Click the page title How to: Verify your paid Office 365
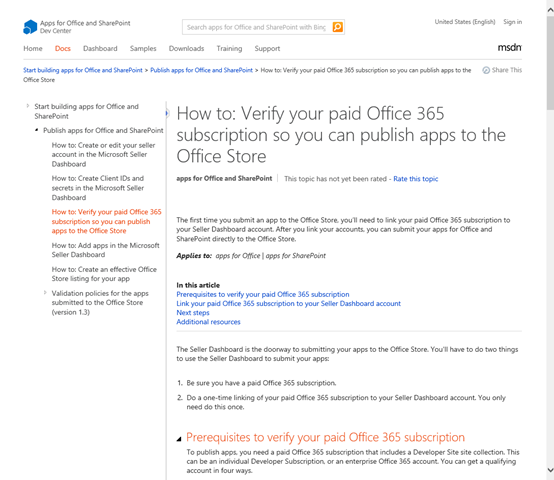The image size is (554, 480). [341, 135]
